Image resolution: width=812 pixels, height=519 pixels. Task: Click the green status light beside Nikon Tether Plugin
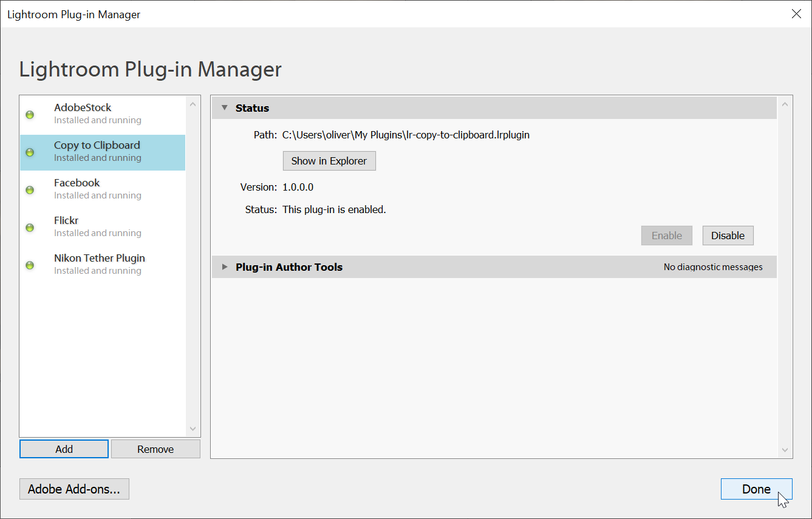pos(29,265)
